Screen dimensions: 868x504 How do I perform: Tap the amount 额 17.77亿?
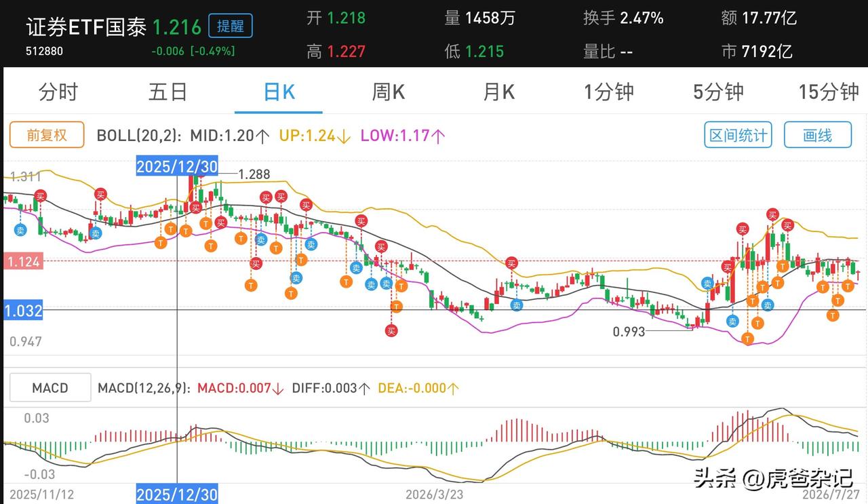(x=759, y=18)
